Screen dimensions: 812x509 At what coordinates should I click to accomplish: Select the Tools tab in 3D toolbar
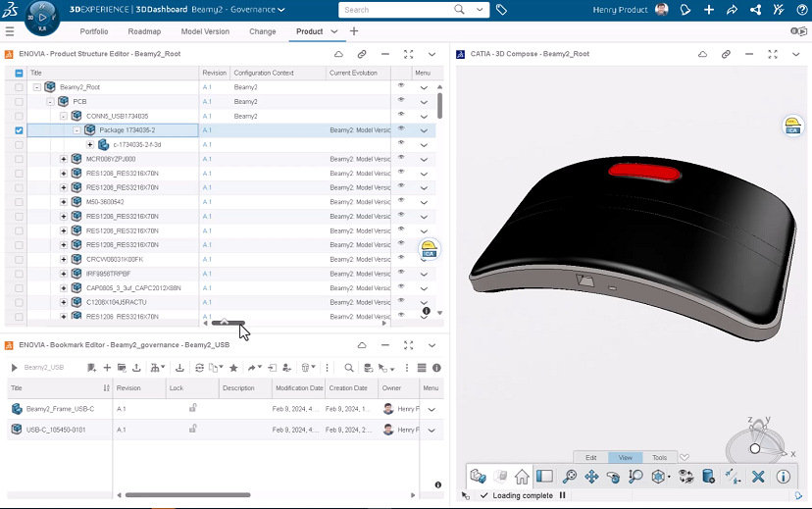[x=660, y=457]
